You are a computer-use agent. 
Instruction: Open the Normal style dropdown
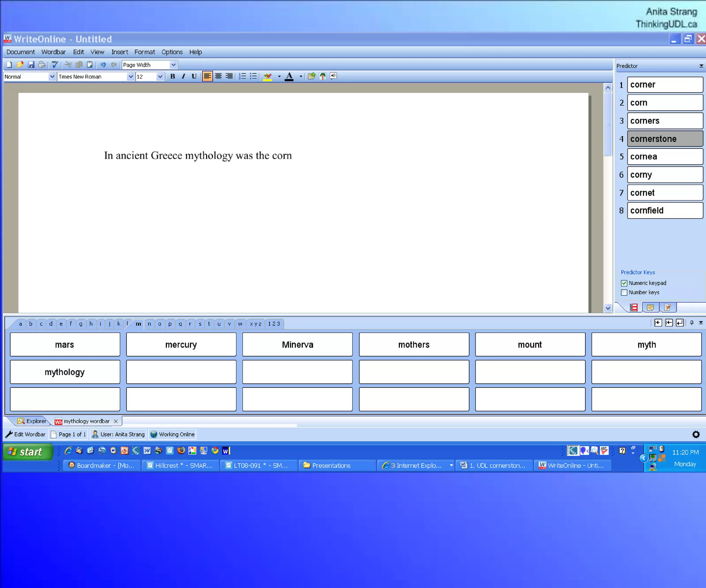coord(52,76)
